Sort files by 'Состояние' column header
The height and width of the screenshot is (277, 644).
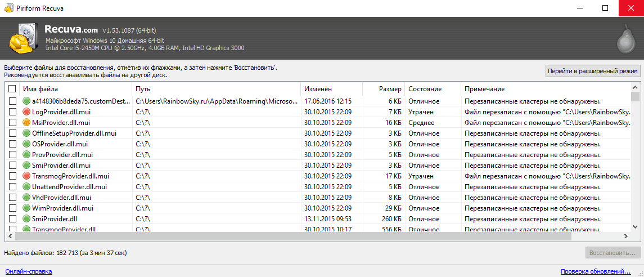[x=432, y=89]
